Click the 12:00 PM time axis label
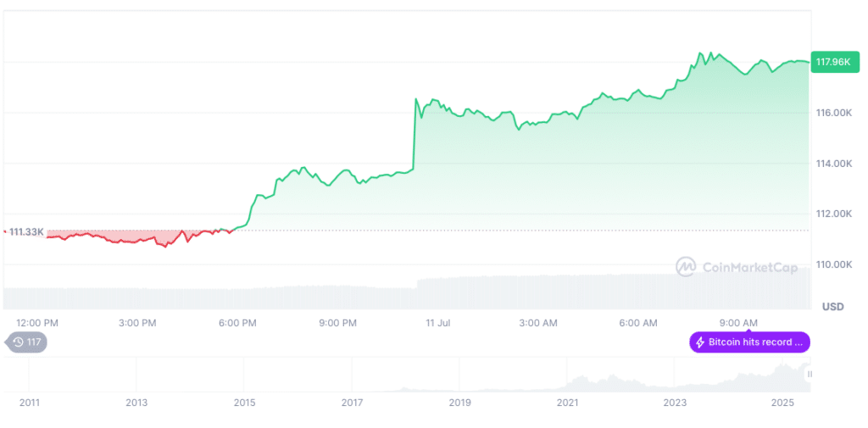868x428 pixels. (37, 323)
